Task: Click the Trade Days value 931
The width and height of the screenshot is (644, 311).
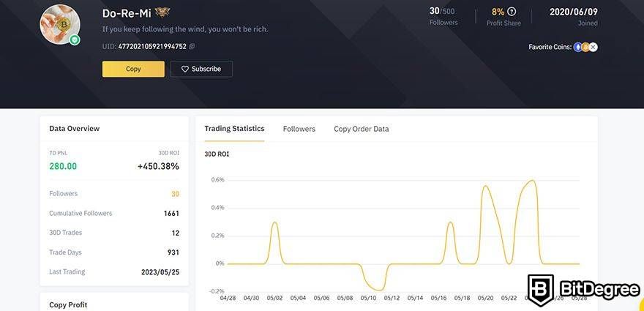Action: tap(173, 252)
